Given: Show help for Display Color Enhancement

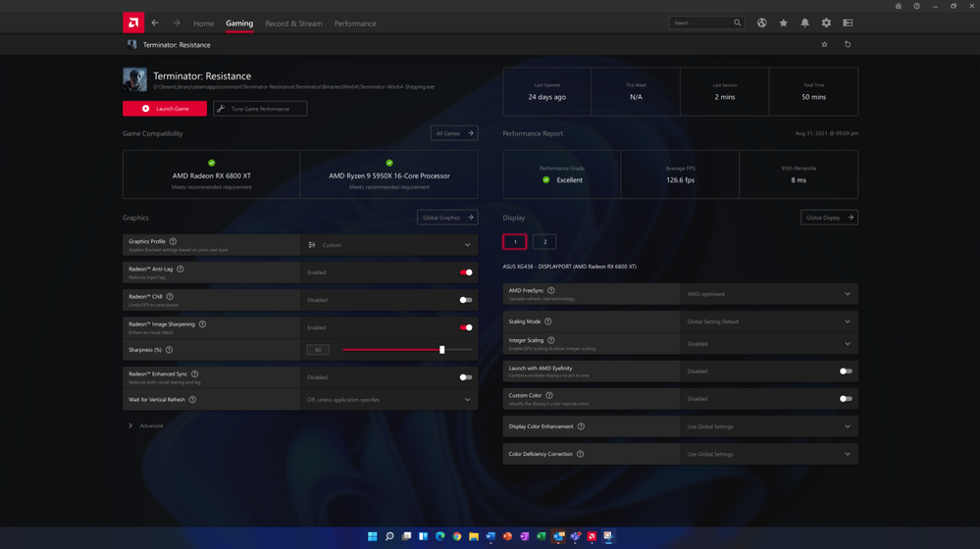Looking at the screenshot, I should pyautogui.click(x=582, y=426).
